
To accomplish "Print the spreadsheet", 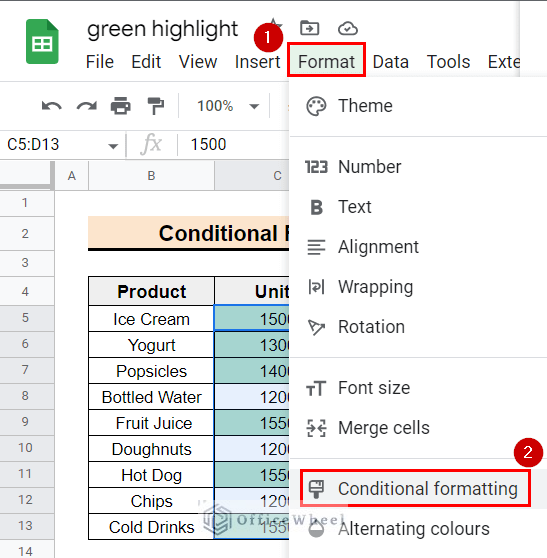I will click(x=121, y=106).
